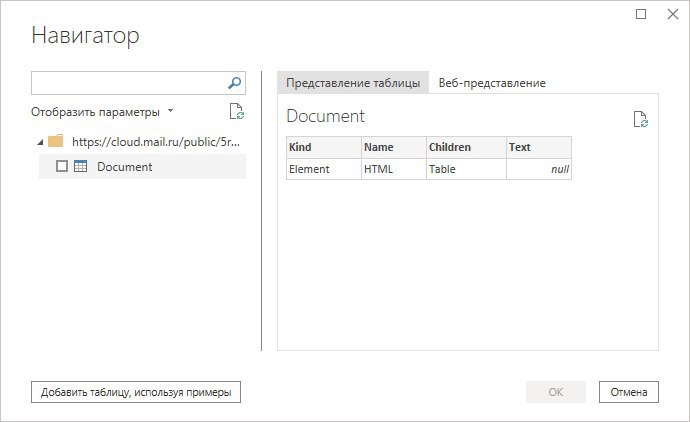The height and width of the screenshot is (422, 690).
Task: Refresh the Document preview icon
Action: pyautogui.click(x=640, y=119)
